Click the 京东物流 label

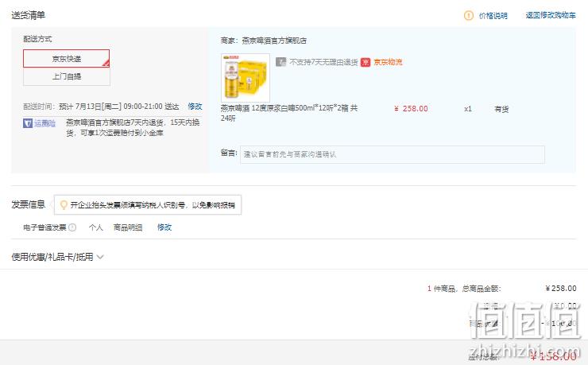pos(388,62)
